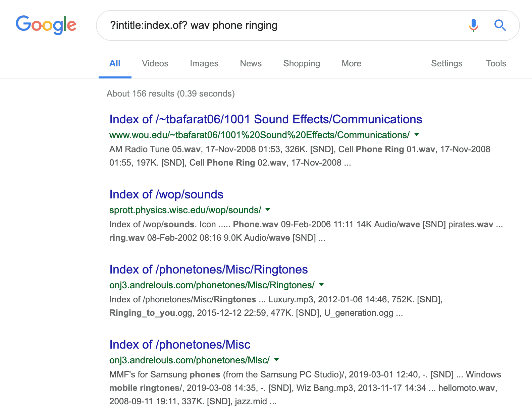
Task: Click the www.wou.edu green URL
Action: (259, 135)
